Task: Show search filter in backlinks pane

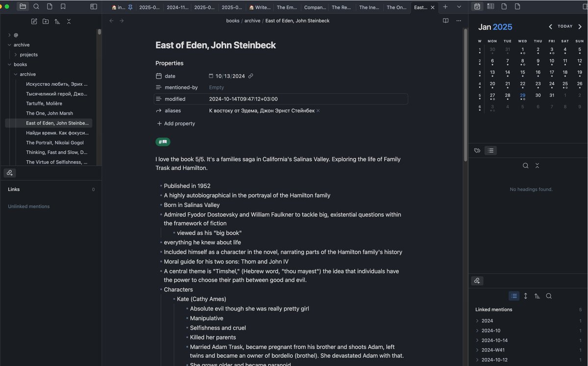Action: click(549, 296)
